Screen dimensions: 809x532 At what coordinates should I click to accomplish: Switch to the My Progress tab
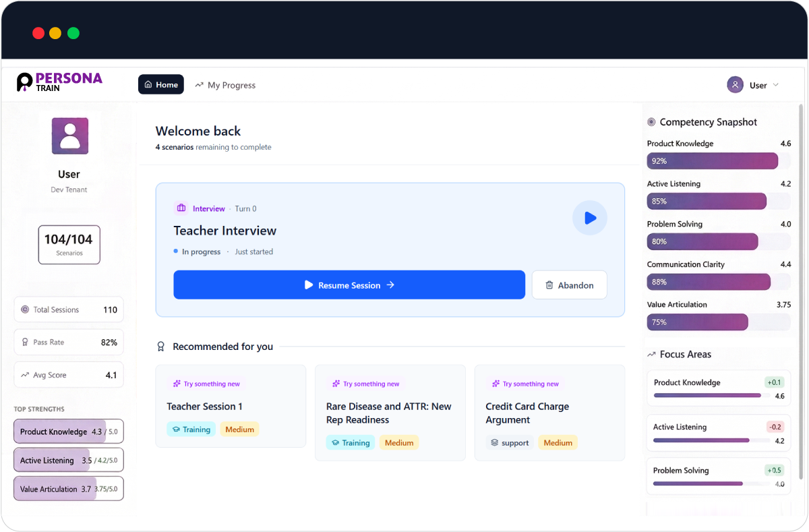[x=224, y=85]
